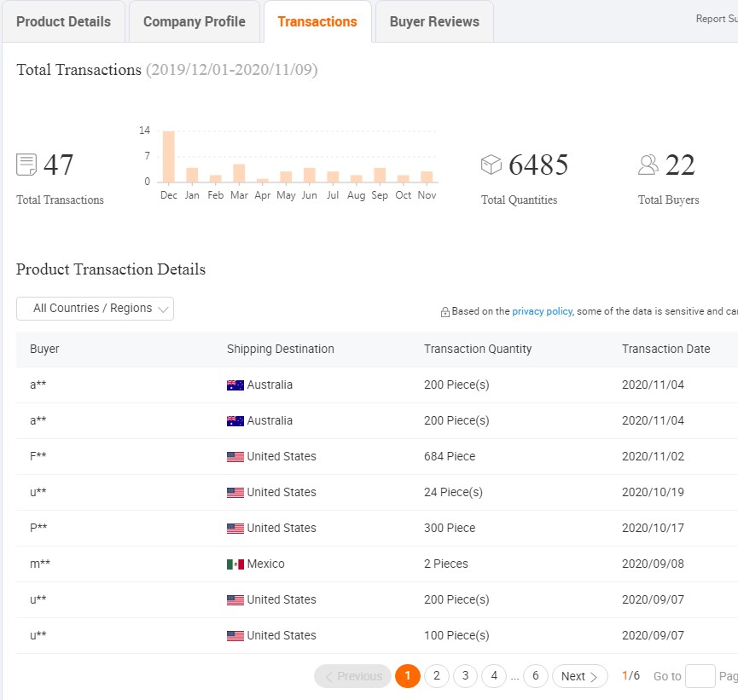
Task: Click the March bar in the chart
Action: point(239,173)
